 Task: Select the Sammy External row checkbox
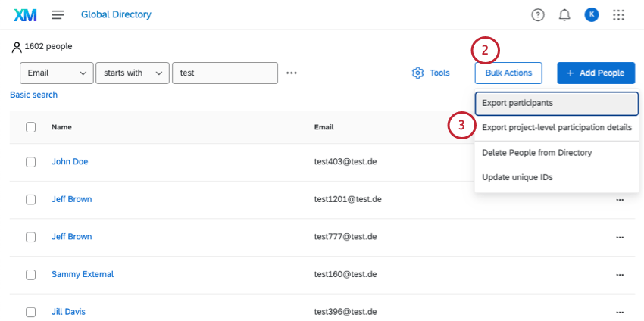tap(31, 274)
